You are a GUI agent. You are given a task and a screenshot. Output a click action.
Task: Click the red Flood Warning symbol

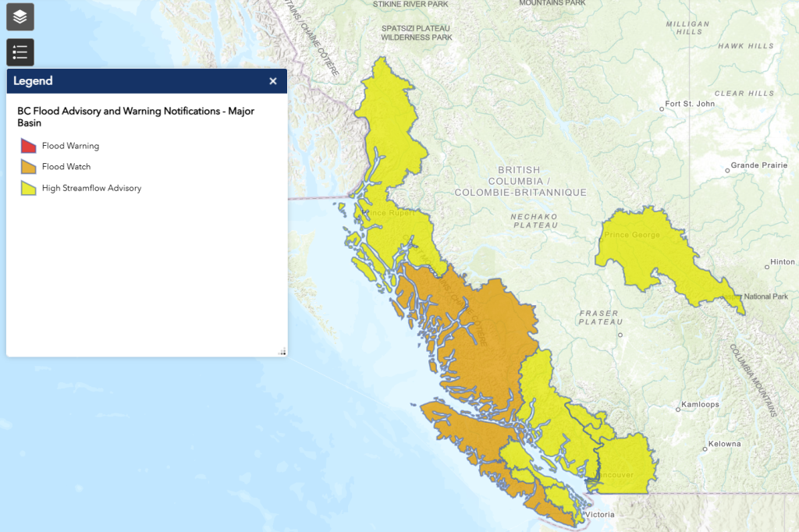click(29, 146)
